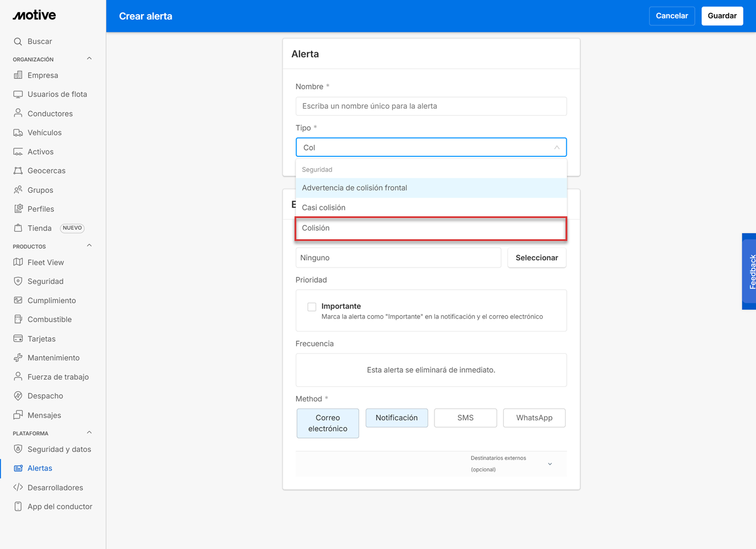Click the Mantenimiento wrench icon

click(18, 358)
